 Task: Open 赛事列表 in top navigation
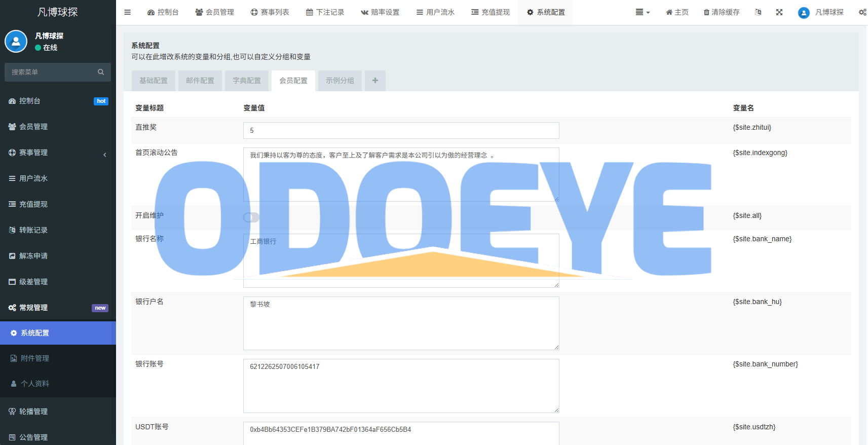pos(270,12)
